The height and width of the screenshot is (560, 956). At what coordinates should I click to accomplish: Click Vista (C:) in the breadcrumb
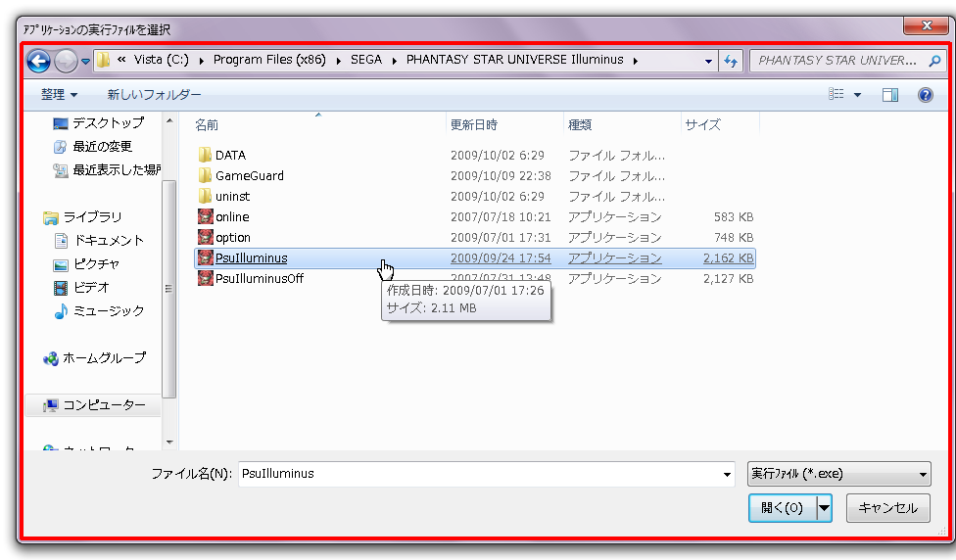(x=162, y=60)
